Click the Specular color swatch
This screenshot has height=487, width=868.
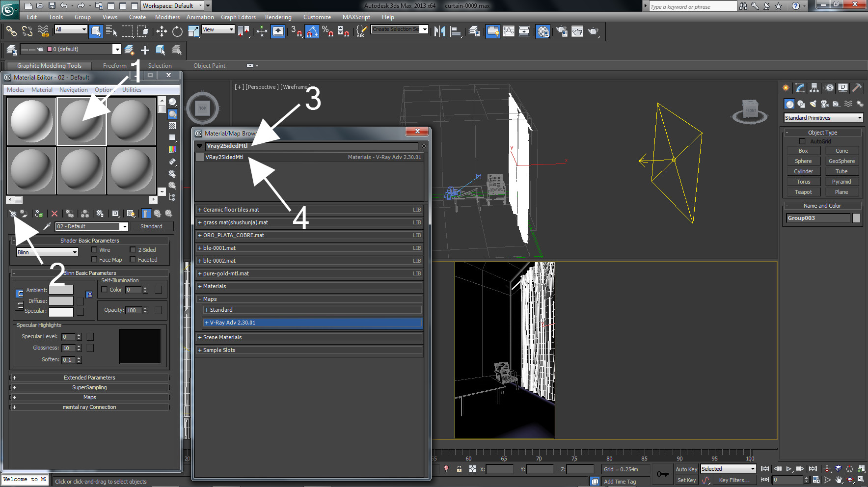[x=61, y=311]
